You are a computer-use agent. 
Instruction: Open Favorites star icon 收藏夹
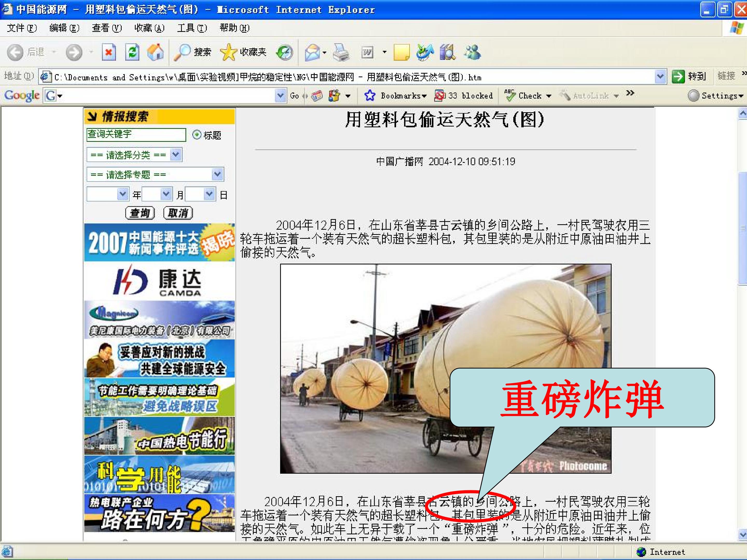pyautogui.click(x=243, y=52)
